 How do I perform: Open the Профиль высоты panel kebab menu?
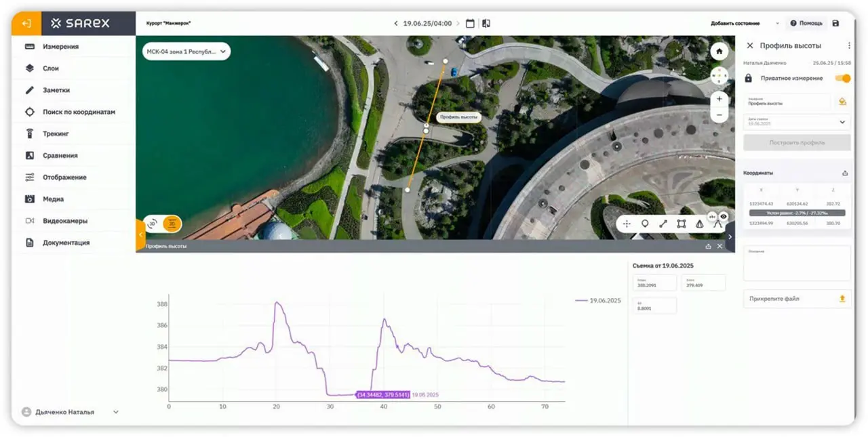849,45
